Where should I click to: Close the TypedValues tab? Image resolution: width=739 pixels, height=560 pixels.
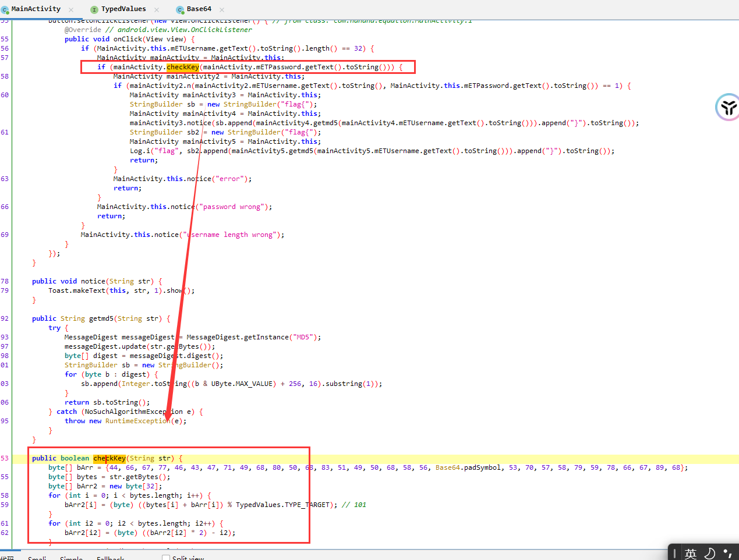(157, 9)
